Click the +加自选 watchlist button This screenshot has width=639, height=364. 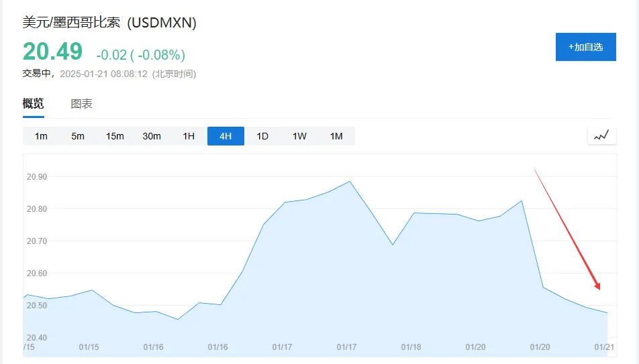[585, 47]
